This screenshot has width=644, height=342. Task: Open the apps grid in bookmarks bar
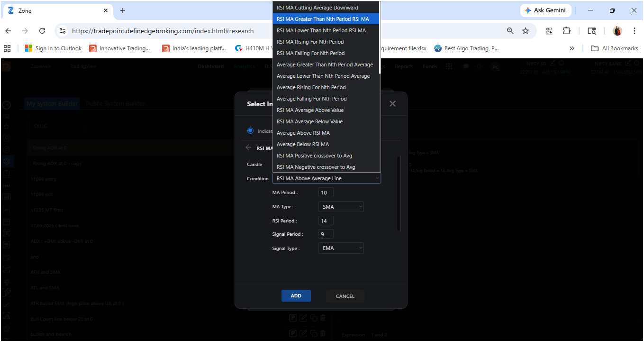click(7, 48)
